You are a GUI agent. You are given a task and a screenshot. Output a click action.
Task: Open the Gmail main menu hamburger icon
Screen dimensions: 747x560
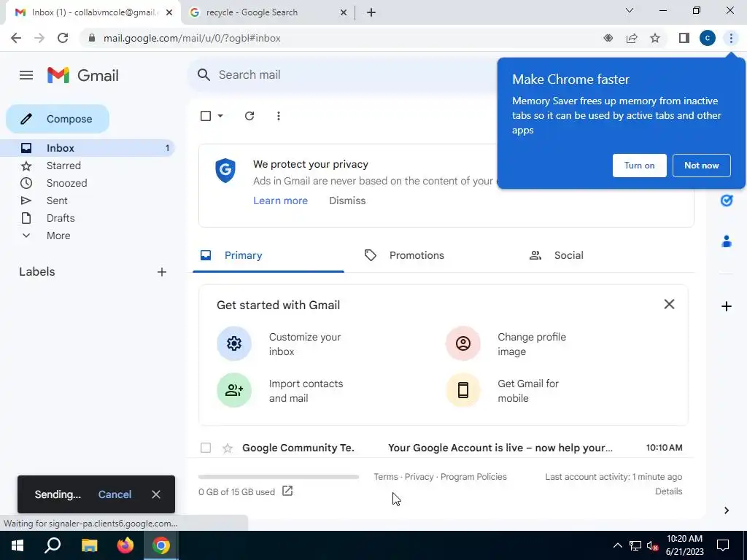[26, 75]
